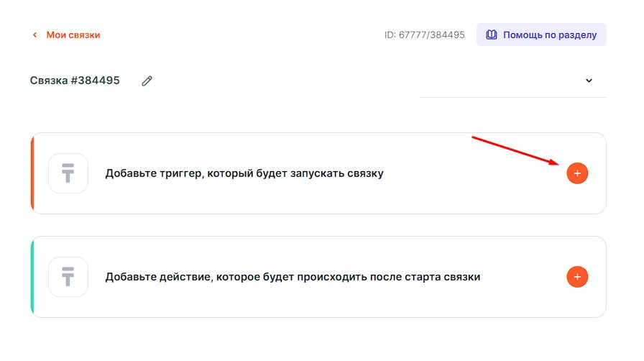Click the back arrow beside Мои связки
Viewport: 644px width, 361px height.
click(34, 35)
